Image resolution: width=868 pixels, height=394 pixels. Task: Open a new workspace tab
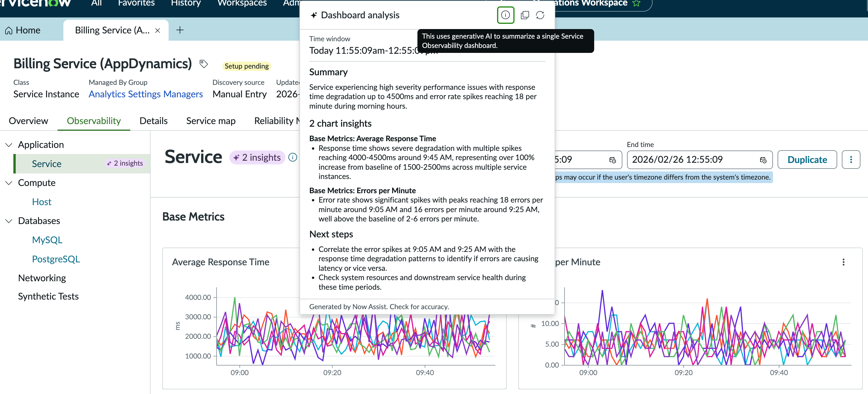pyautogui.click(x=180, y=30)
